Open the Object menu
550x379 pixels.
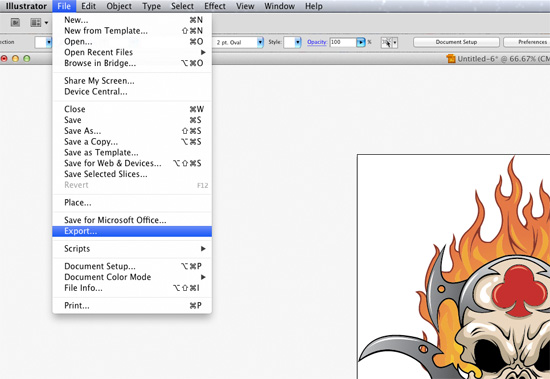[x=119, y=6]
